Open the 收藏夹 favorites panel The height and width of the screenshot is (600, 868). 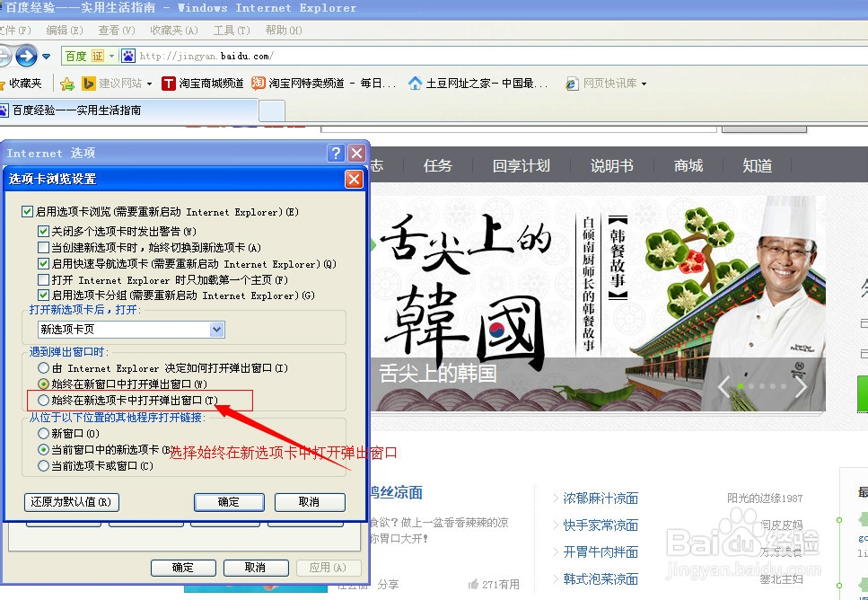tap(25, 83)
